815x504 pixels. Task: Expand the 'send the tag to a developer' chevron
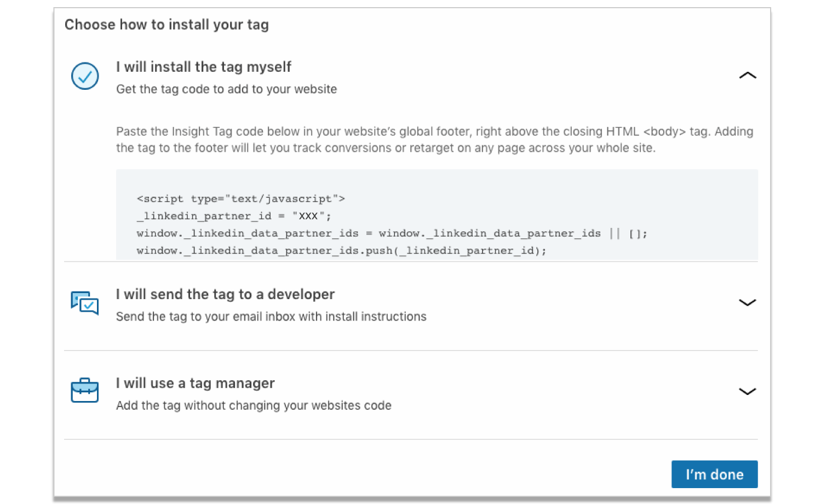pos(747,302)
